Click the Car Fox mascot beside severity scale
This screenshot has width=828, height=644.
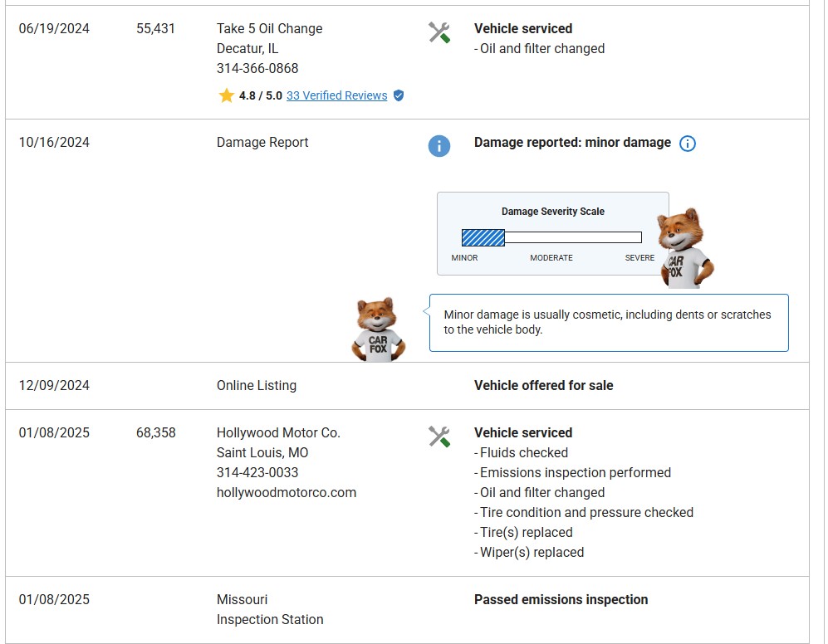click(685, 248)
